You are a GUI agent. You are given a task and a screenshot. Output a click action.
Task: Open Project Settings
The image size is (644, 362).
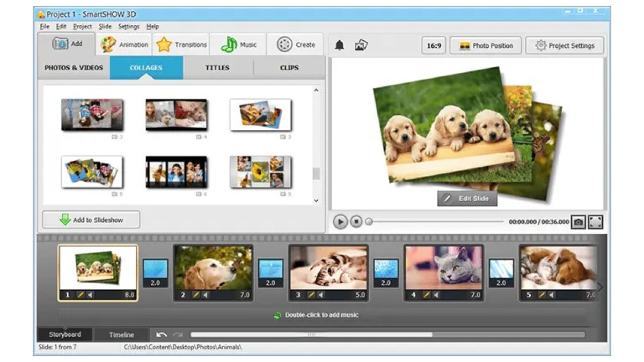(564, 46)
